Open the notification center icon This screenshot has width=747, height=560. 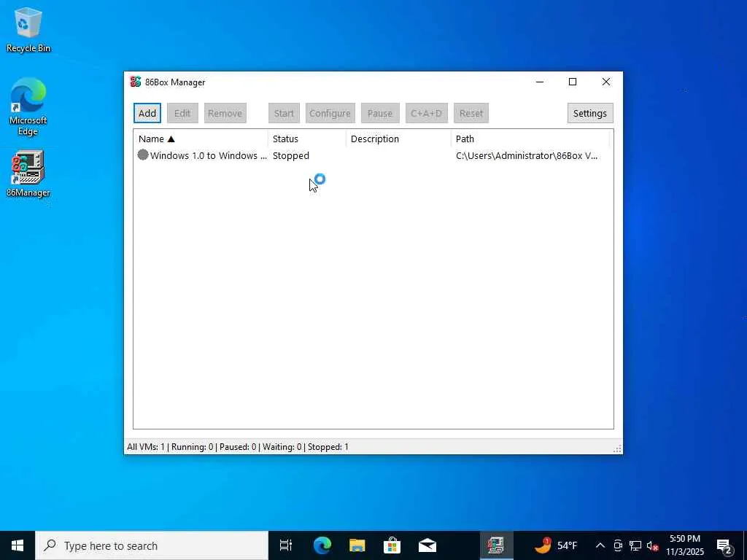click(x=724, y=545)
